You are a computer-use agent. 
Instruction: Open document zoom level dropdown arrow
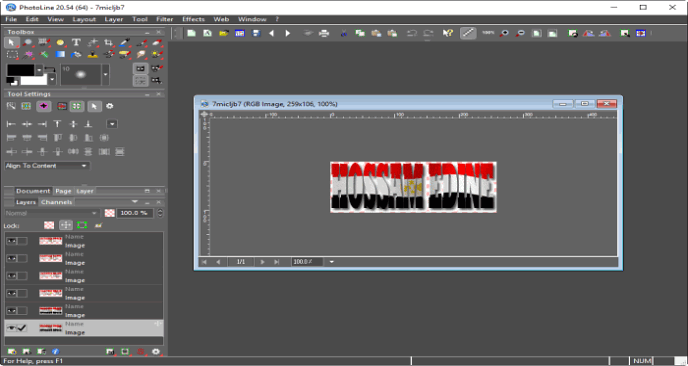tap(332, 262)
